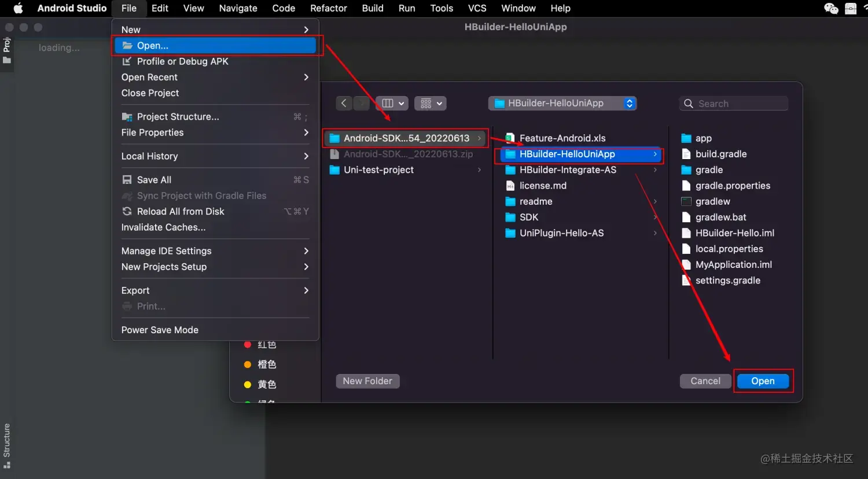This screenshot has height=479, width=868.
Task: Select SDK folder
Action: point(580,217)
